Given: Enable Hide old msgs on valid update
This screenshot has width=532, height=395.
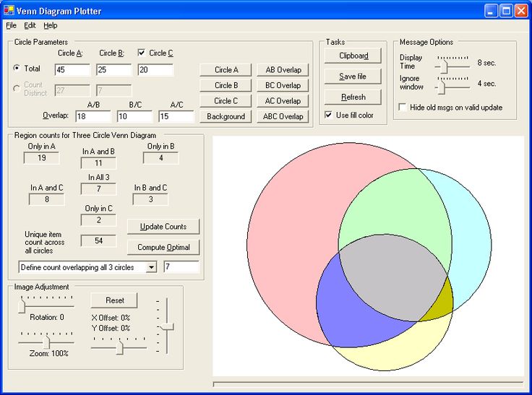Looking at the screenshot, I should pyautogui.click(x=403, y=107).
